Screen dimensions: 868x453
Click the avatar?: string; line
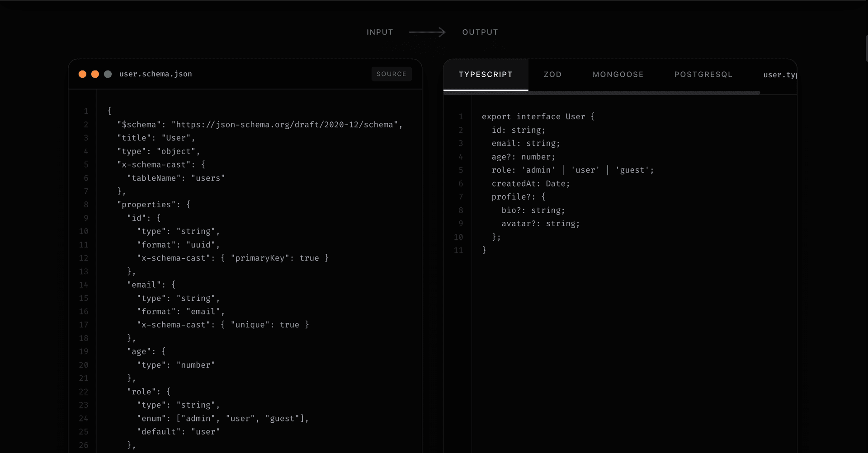(x=540, y=224)
